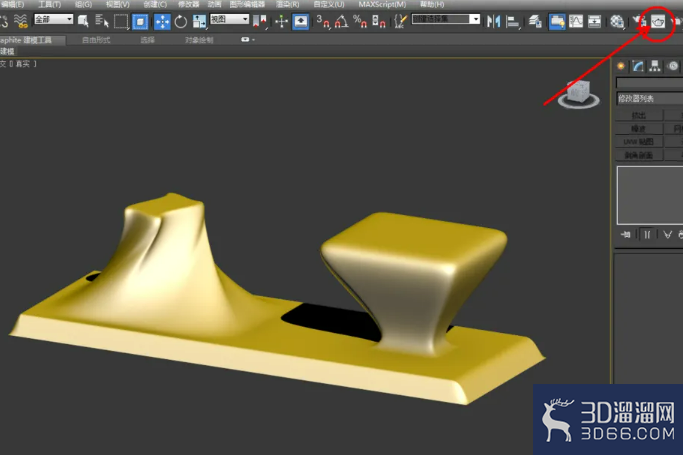Screen dimensions: 683x455
Task: Open the Select by Name list
Action: [102, 21]
